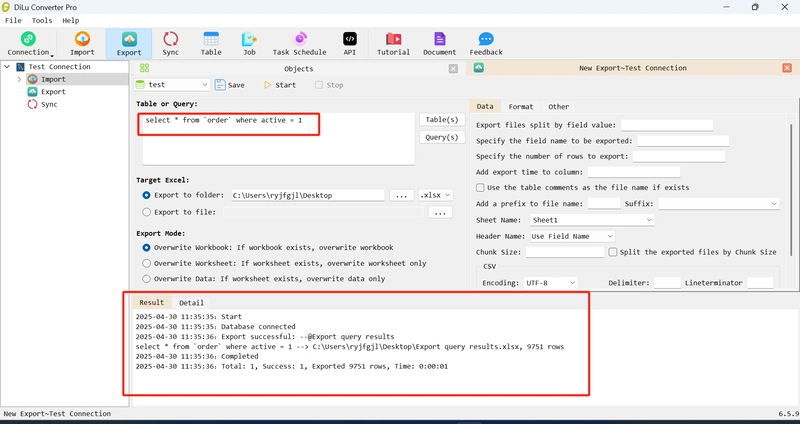Select Import in the connection tree

click(x=53, y=79)
